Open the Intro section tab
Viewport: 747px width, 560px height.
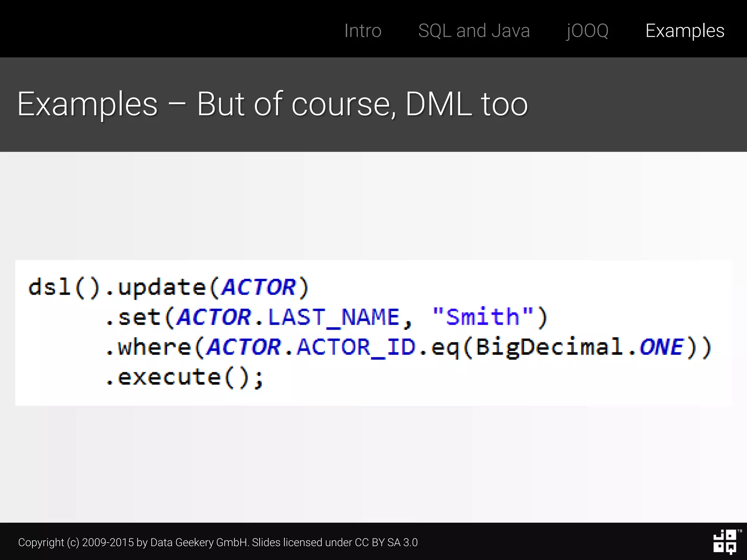pos(363,31)
